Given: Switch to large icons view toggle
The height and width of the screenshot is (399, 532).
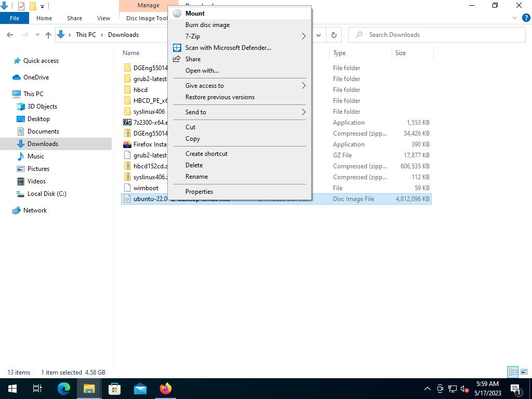Looking at the screenshot, I should (523, 372).
